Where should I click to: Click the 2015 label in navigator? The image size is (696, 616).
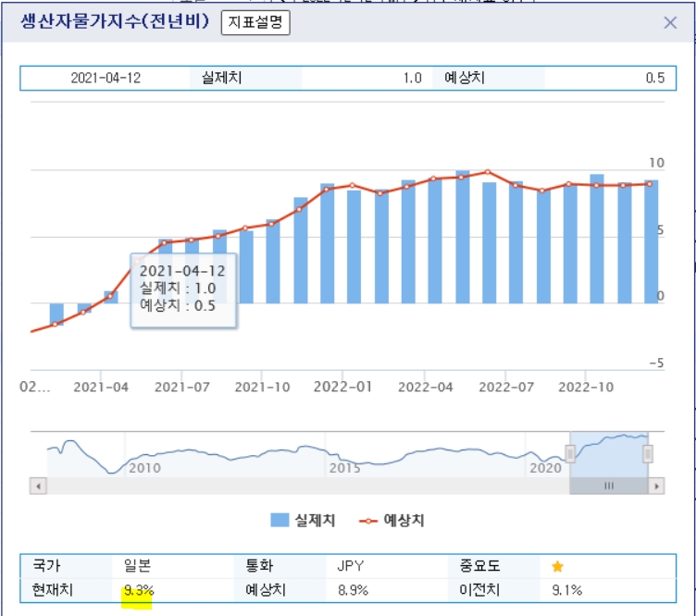pyautogui.click(x=344, y=468)
